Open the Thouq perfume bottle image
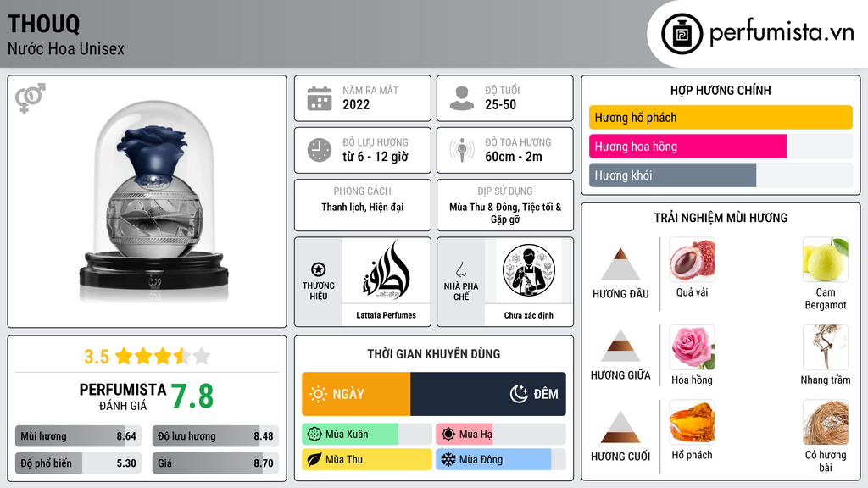 (153, 200)
